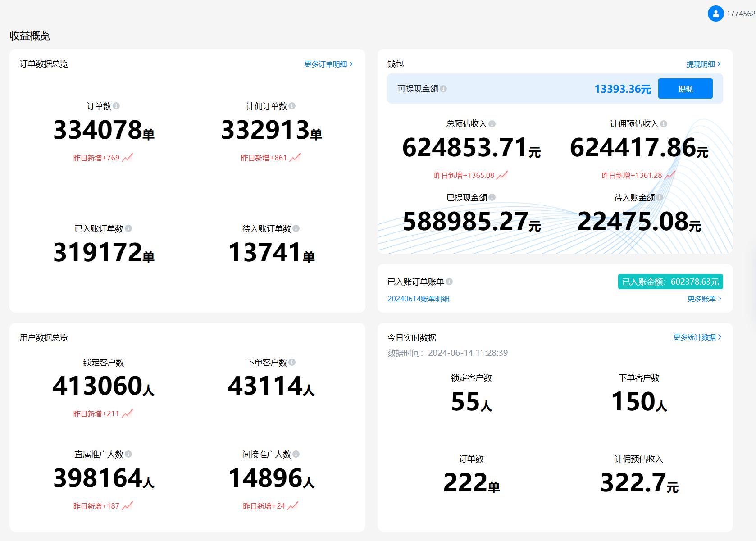Click the info icon beside 间接推广人数
756x541 pixels.
(x=296, y=454)
